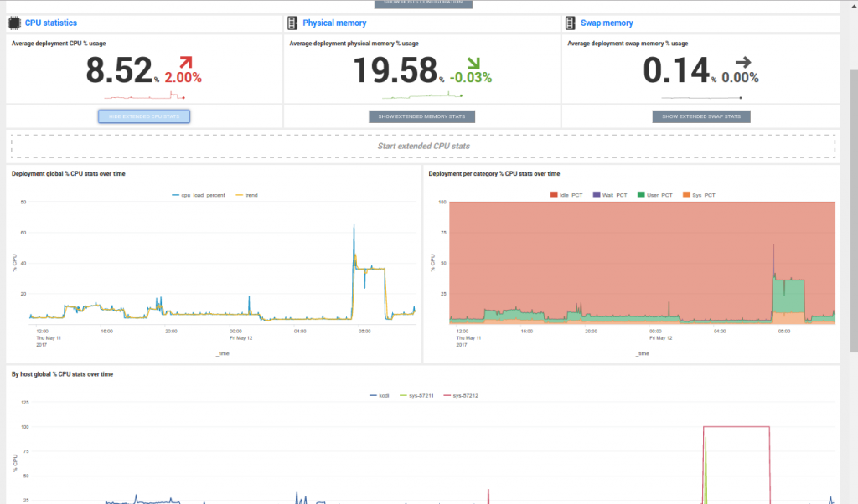The height and width of the screenshot is (504, 858).
Task: Click Show Hosts Configuration button
Action: (422, 3)
